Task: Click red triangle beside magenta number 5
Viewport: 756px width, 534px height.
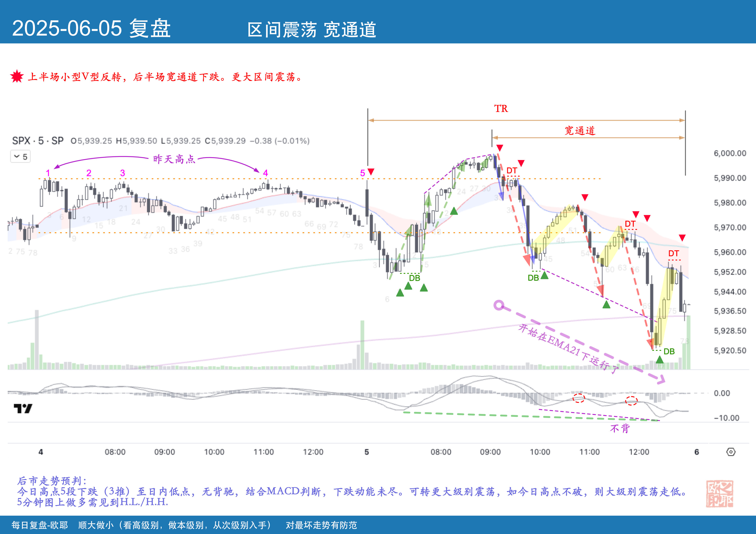Action: coord(371,172)
